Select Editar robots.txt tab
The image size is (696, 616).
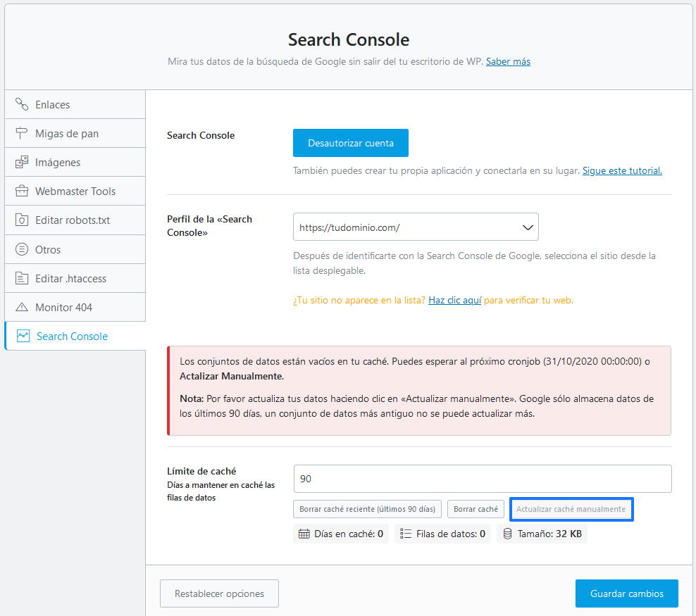tap(75, 220)
